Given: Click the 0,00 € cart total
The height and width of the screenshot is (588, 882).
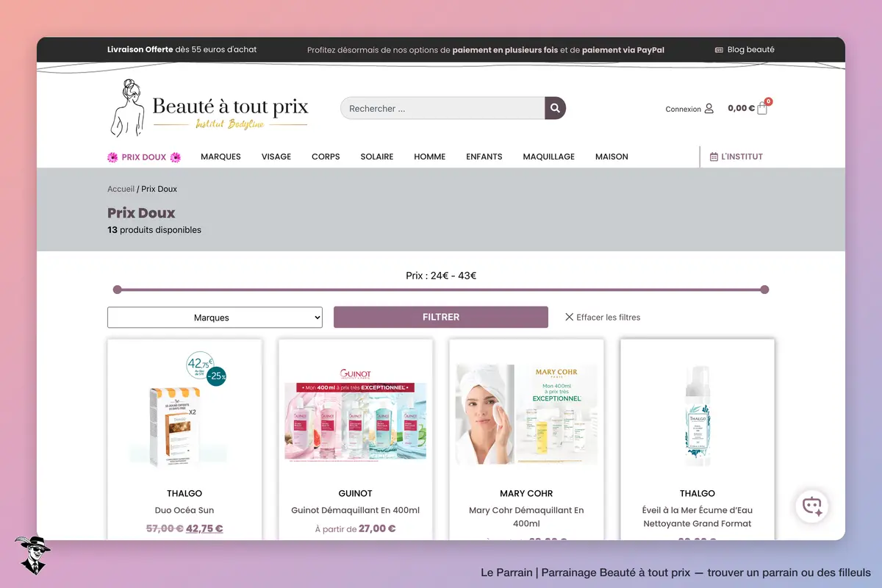Looking at the screenshot, I should tap(741, 108).
